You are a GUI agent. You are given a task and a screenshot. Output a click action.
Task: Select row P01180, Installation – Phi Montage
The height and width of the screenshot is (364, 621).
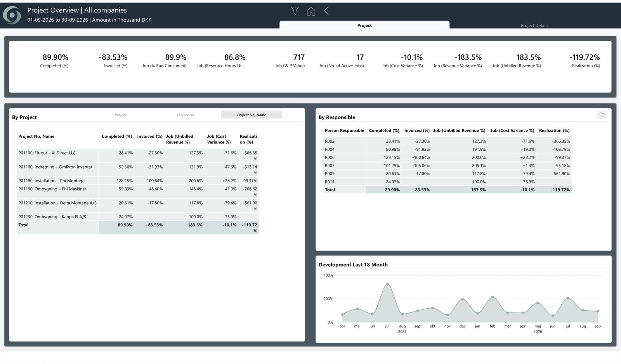(138, 181)
